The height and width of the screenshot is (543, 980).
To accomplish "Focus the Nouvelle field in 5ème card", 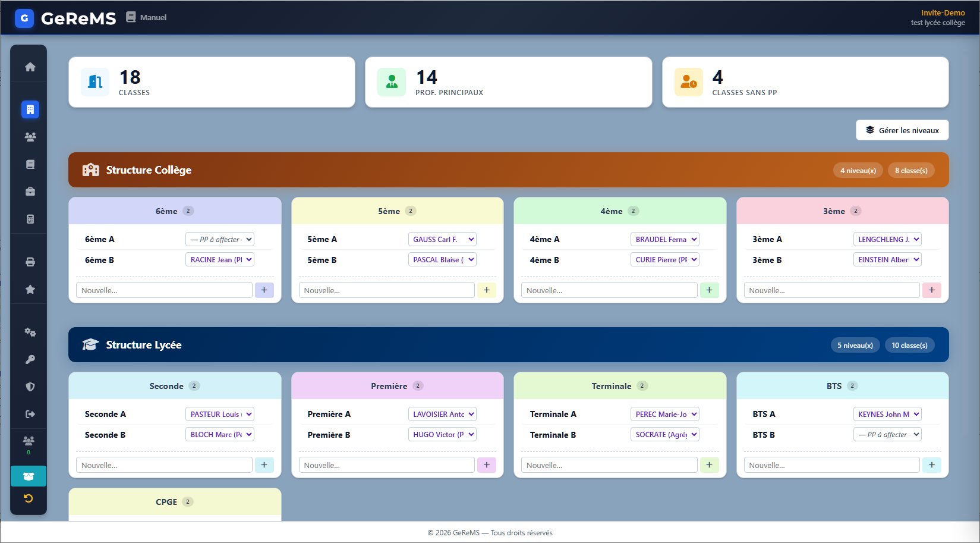I will (x=387, y=290).
